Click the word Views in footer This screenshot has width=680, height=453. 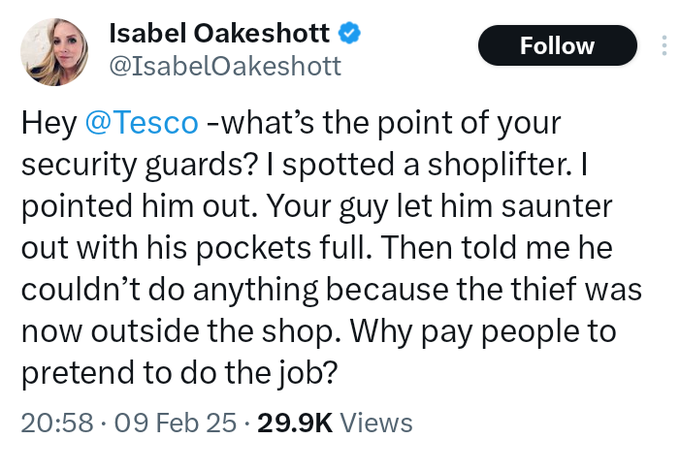click(x=376, y=423)
